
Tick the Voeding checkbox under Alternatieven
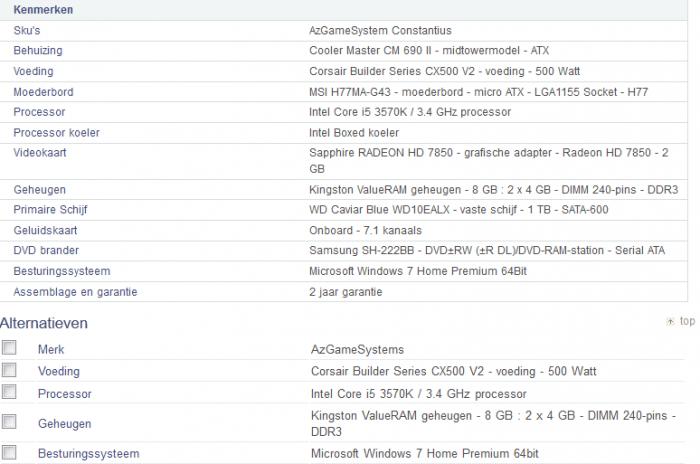point(9,370)
